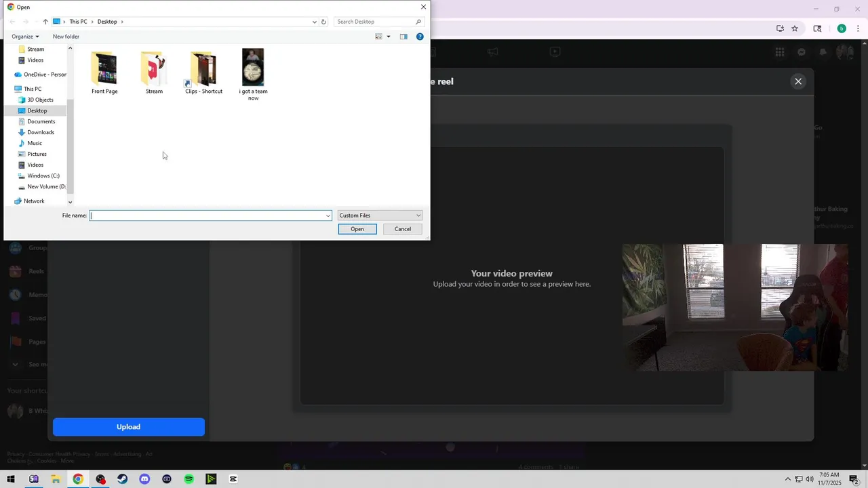Click the search magnifier icon in Search Desktop
Image resolution: width=868 pixels, height=488 pixels.
point(418,22)
